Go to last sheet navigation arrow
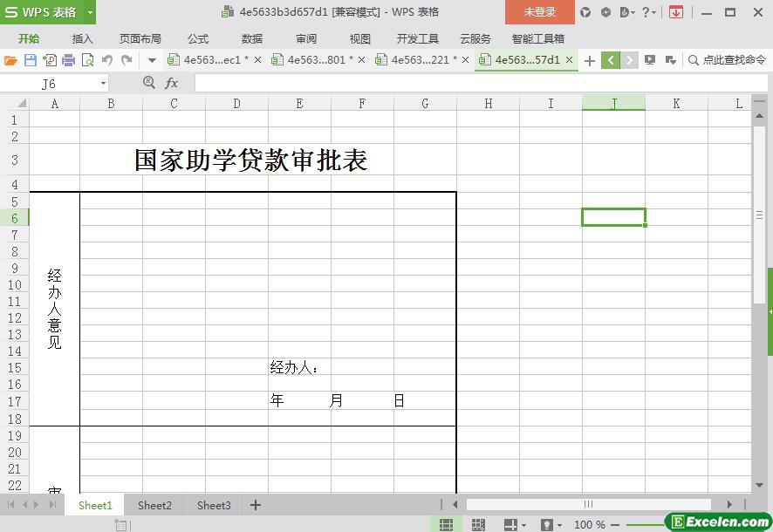Screen dimensions: 773x532 point(52,504)
